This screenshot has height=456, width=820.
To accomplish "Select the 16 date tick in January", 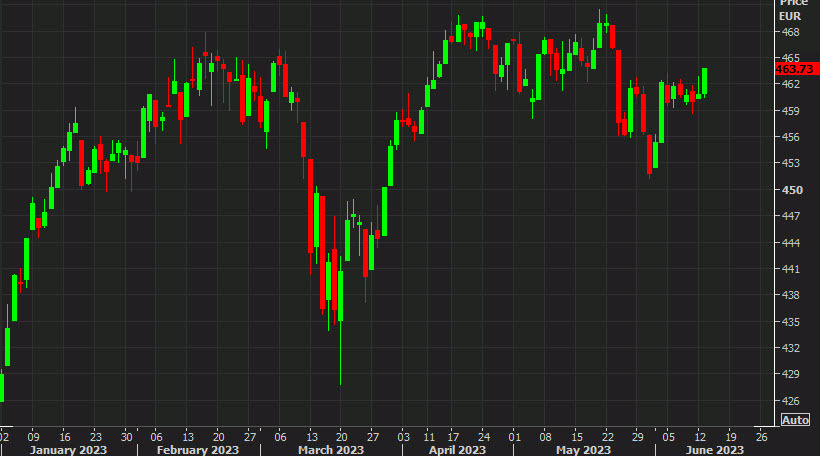I will coord(64,437).
